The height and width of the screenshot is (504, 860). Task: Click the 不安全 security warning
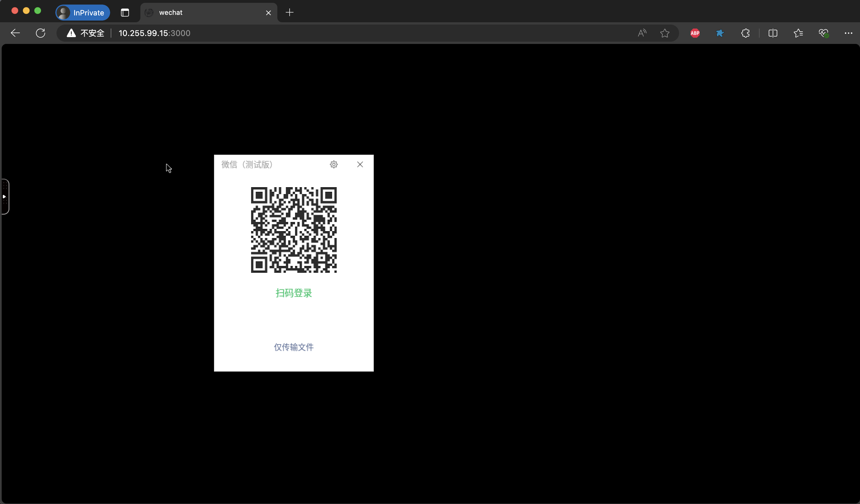(x=86, y=33)
